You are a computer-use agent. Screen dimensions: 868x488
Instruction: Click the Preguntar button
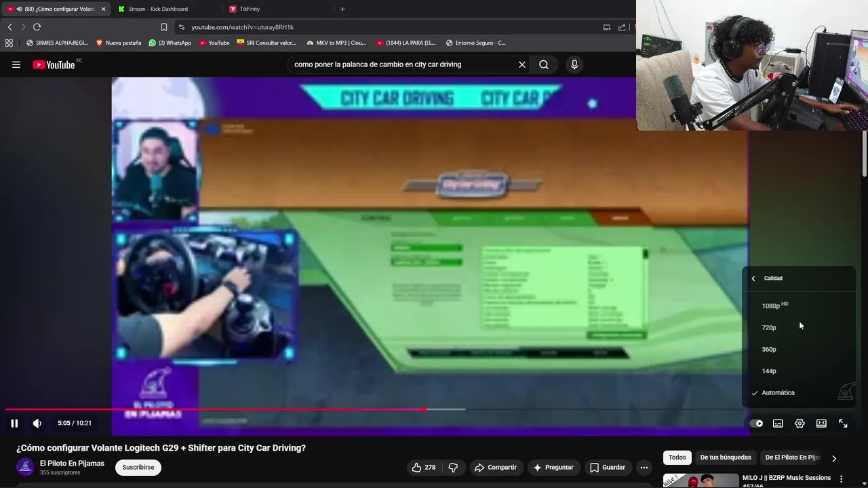pos(553,467)
